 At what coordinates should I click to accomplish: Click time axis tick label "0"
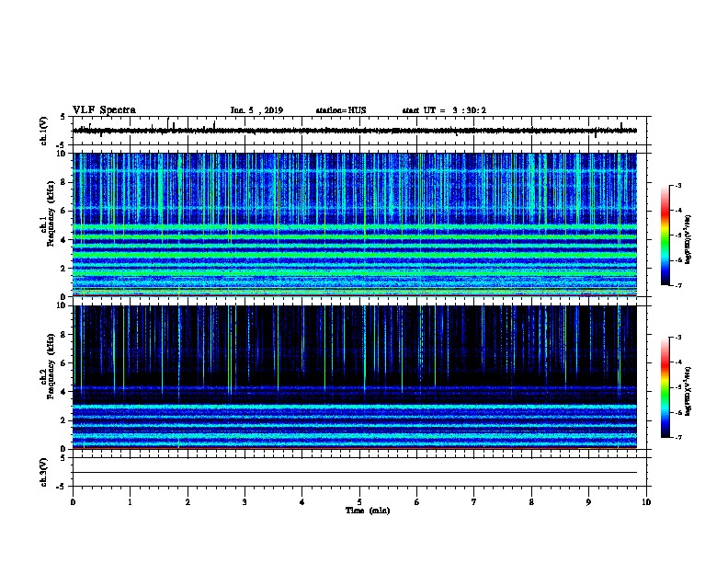click(x=73, y=502)
